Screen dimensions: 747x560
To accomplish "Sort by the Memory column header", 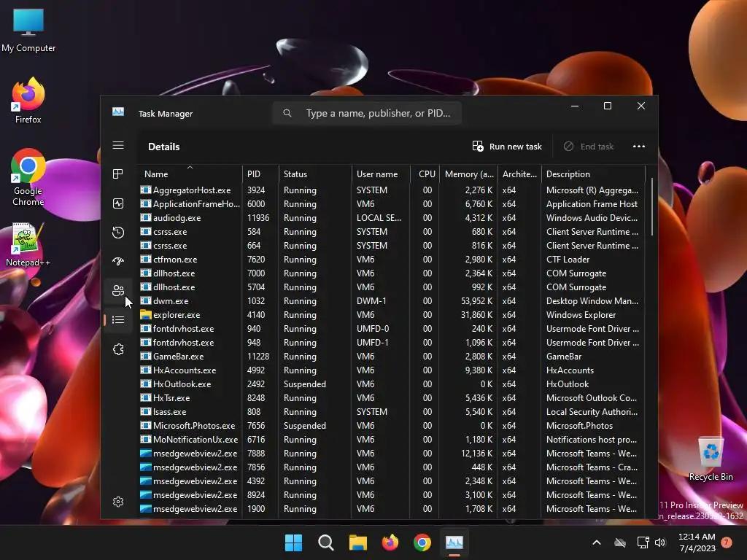I will click(468, 174).
